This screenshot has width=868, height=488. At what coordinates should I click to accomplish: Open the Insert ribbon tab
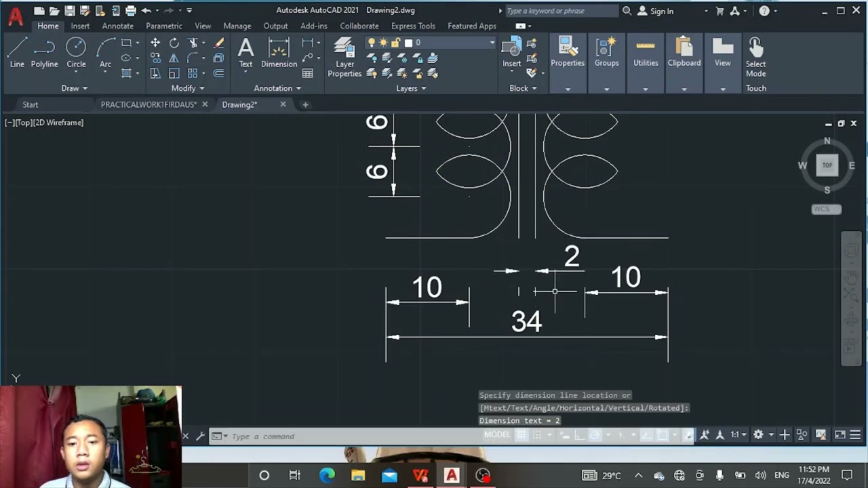click(80, 26)
